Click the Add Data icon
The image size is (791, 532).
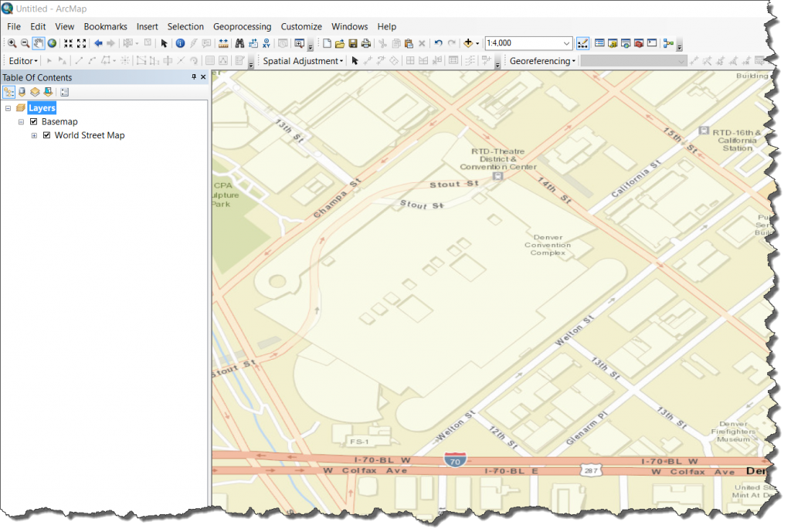[x=469, y=43]
